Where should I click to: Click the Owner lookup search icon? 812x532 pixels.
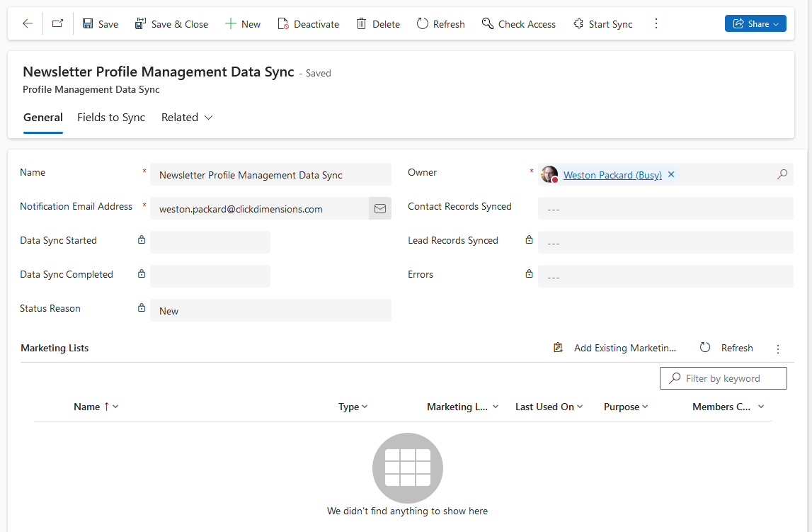coord(782,174)
